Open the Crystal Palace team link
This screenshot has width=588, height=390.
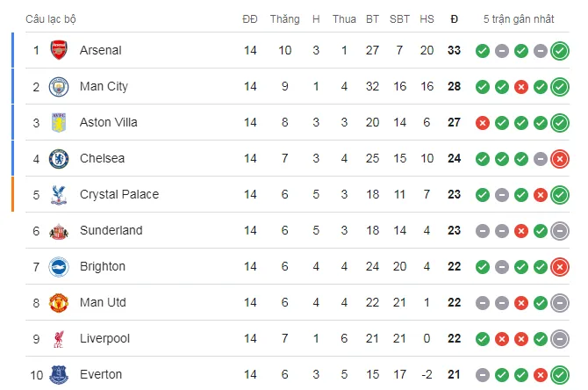(118, 194)
